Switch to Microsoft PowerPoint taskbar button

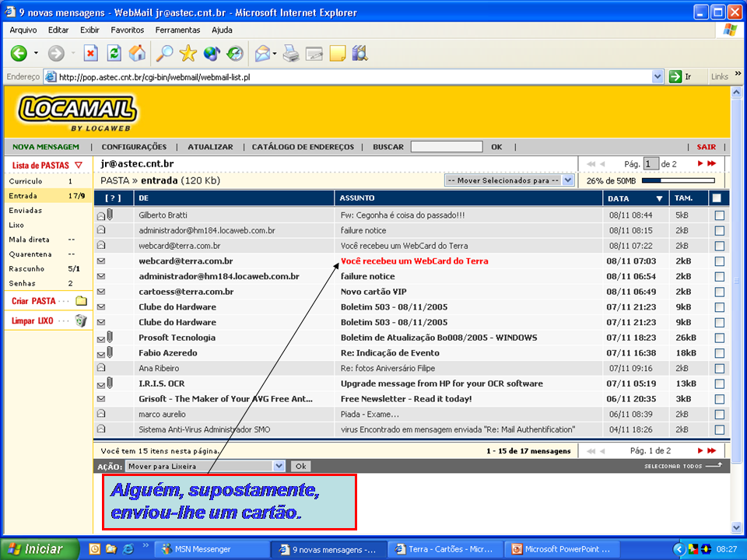pyautogui.click(x=563, y=549)
